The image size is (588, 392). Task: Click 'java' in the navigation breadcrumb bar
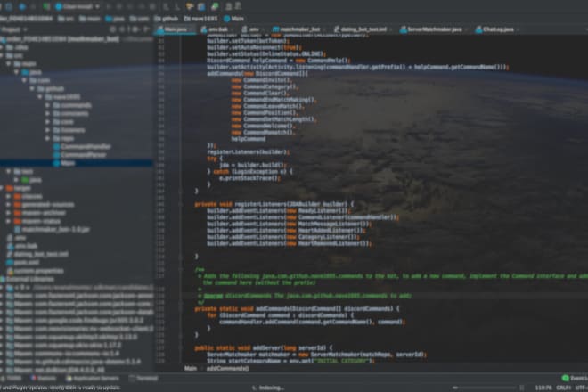pos(115,19)
